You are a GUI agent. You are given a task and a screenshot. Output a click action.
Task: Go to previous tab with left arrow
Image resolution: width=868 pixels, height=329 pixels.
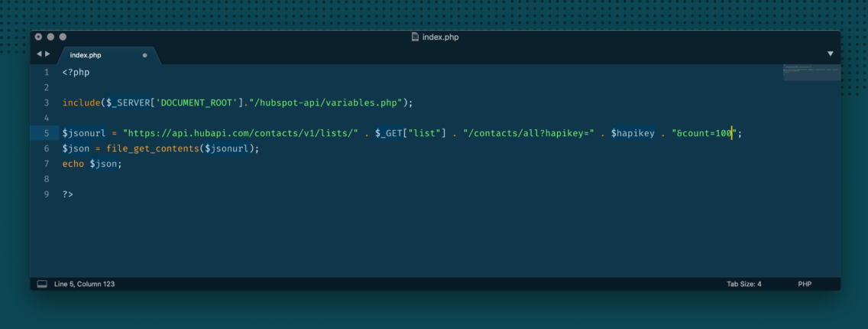click(x=39, y=54)
